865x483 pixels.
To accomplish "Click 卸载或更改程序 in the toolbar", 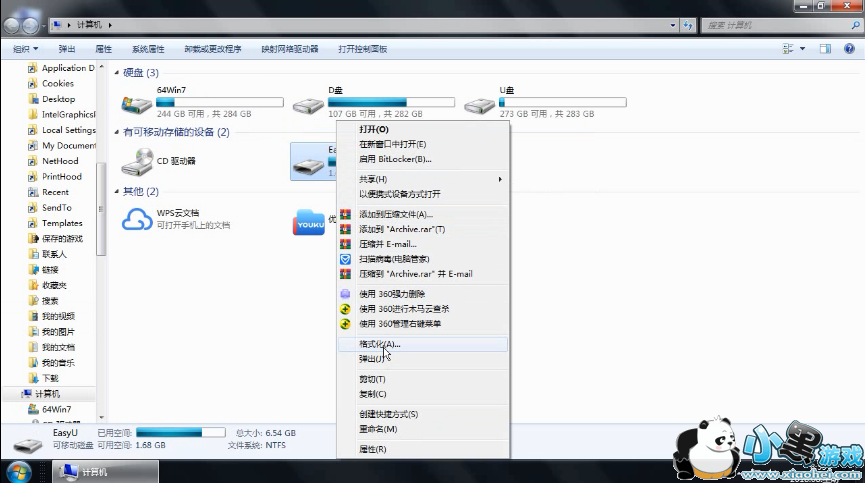I will tap(212, 48).
